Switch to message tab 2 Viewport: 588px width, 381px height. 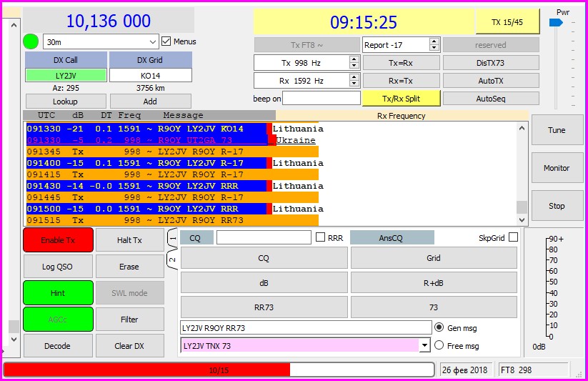pyautogui.click(x=172, y=259)
